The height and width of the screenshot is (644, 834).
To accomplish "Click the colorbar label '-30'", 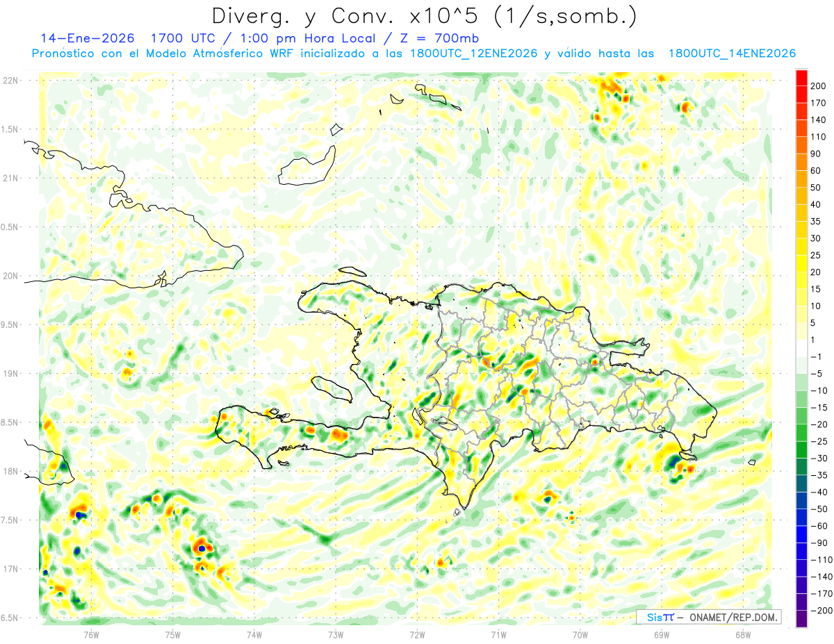I will (x=819, y=459).
